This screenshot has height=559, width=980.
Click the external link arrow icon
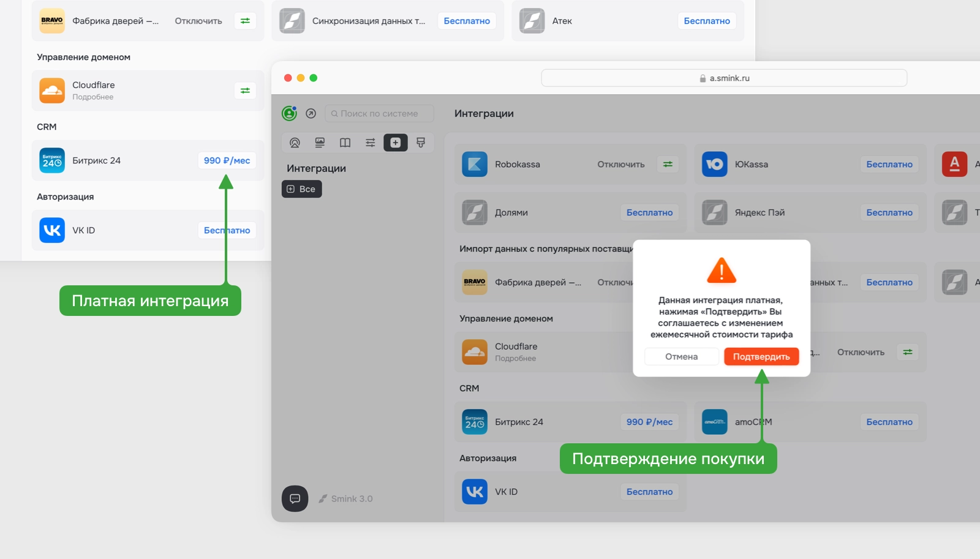click(x=311, y=113)
